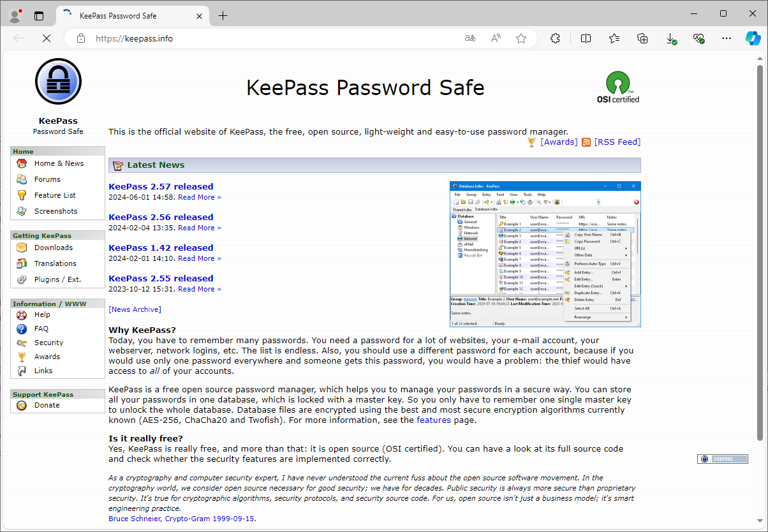The image size is (768, 532).
Task: Go to Downloads in sidebar
Action: pyautogui.click(x=54, y=248)
